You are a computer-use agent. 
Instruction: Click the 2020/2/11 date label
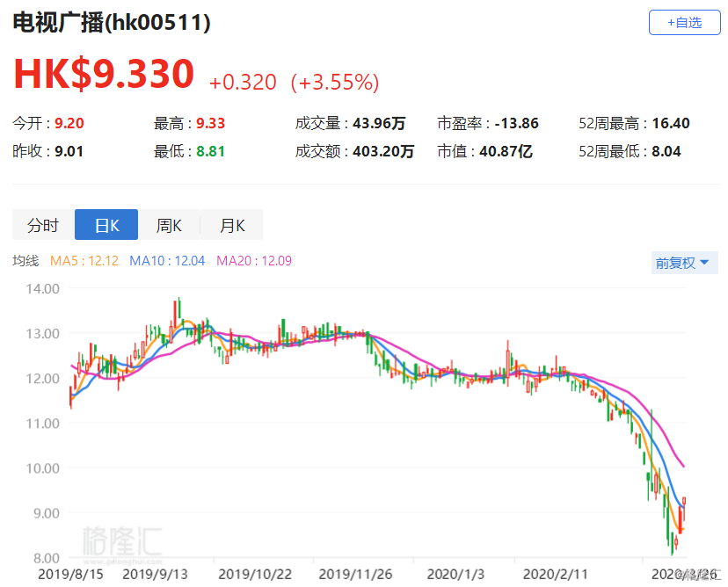click(556, 575)
